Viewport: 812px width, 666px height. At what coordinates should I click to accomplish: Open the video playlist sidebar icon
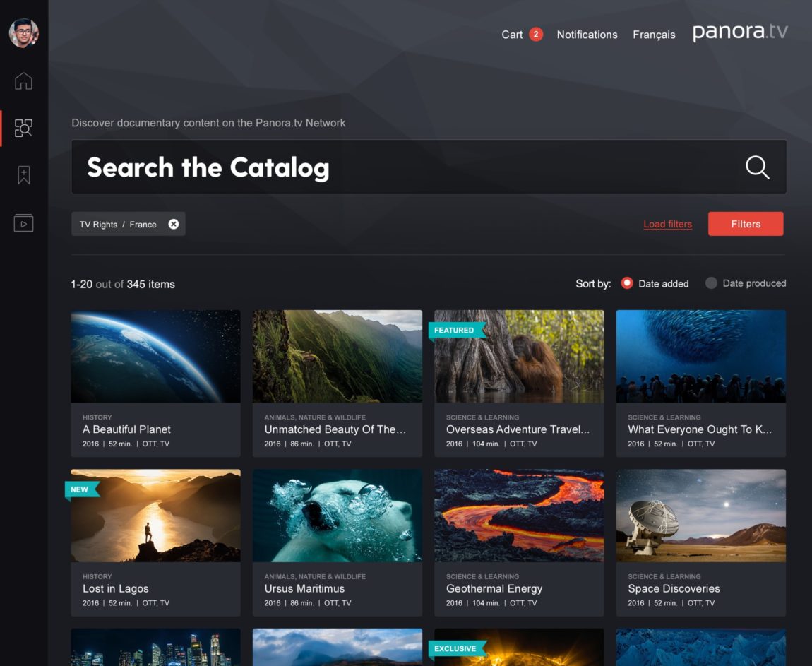point(23,223)
